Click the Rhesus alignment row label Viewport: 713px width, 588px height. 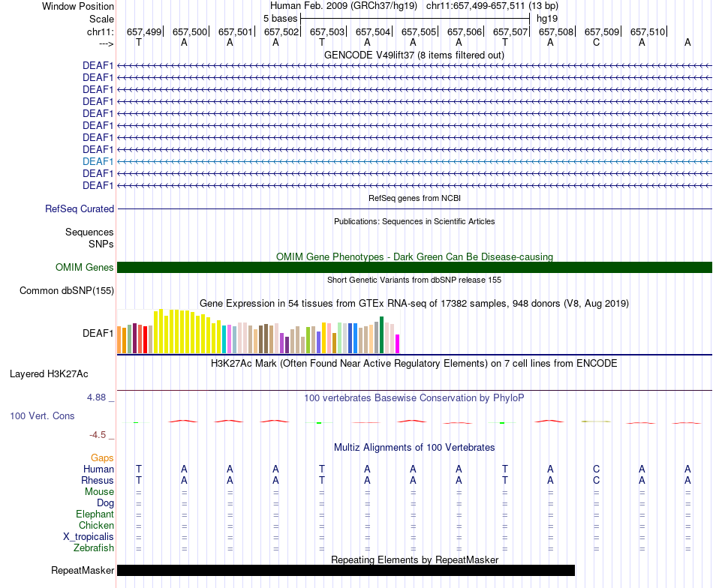[x=98, y=480]
